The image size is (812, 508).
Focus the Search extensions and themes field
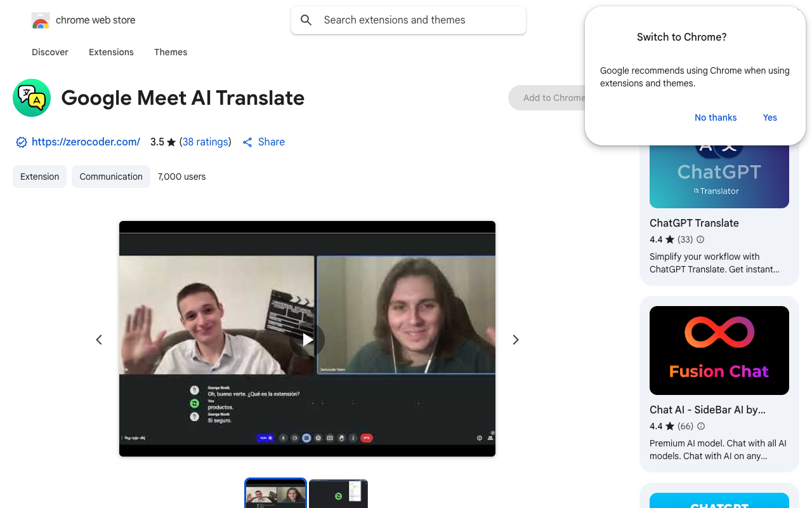tap(409, 20)
